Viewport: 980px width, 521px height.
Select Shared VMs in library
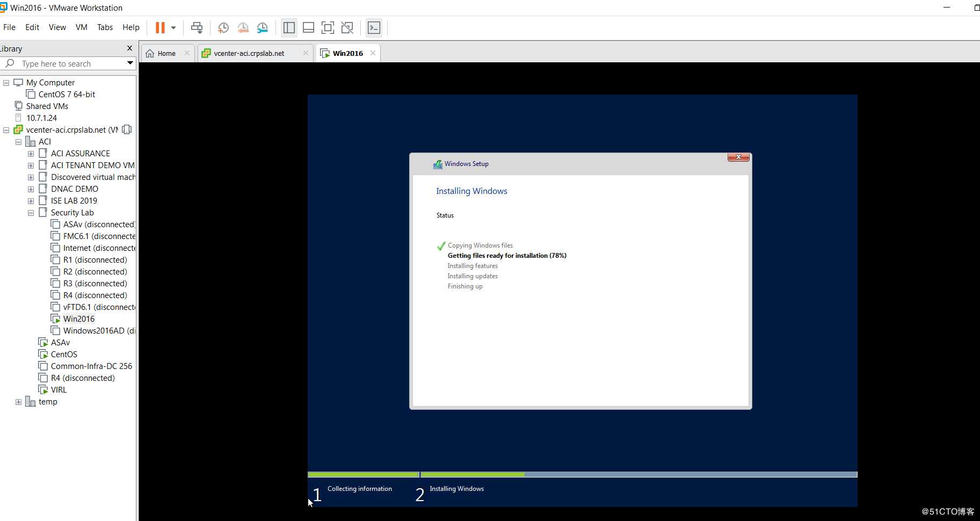tap(47, 106)
